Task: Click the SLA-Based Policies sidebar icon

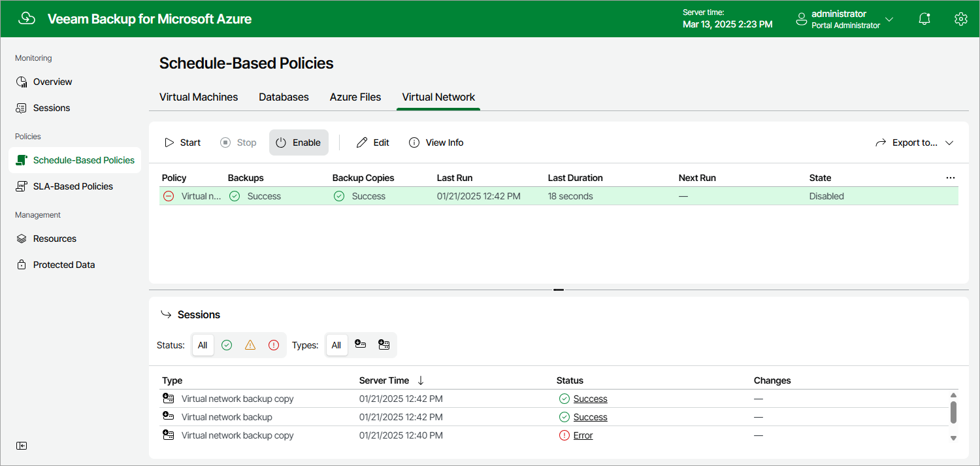Action: (22, 186)
